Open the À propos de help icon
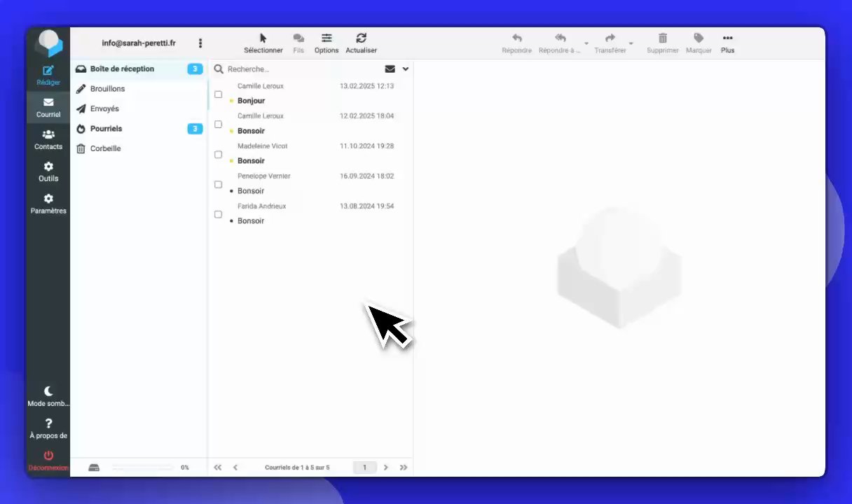852x504 pixels. (x=48, y=423)
